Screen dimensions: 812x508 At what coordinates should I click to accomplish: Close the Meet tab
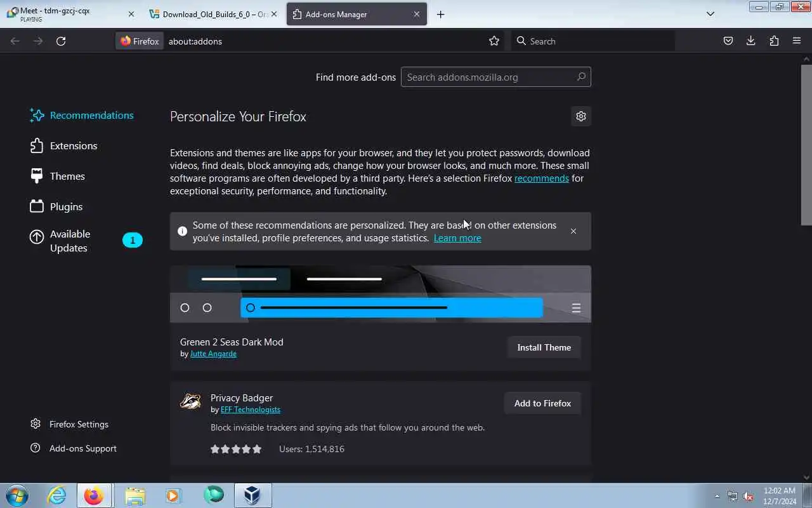click(x=131, y=14)
